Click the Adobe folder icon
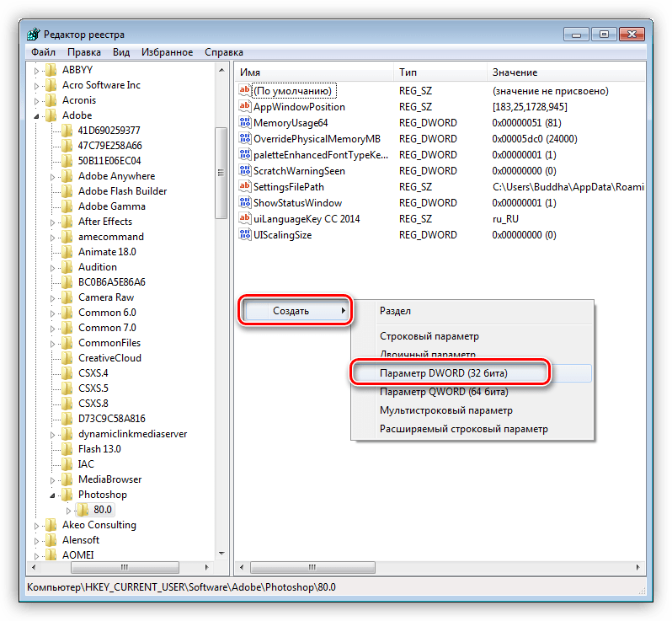The image size is (672, 621). [51, 115]
